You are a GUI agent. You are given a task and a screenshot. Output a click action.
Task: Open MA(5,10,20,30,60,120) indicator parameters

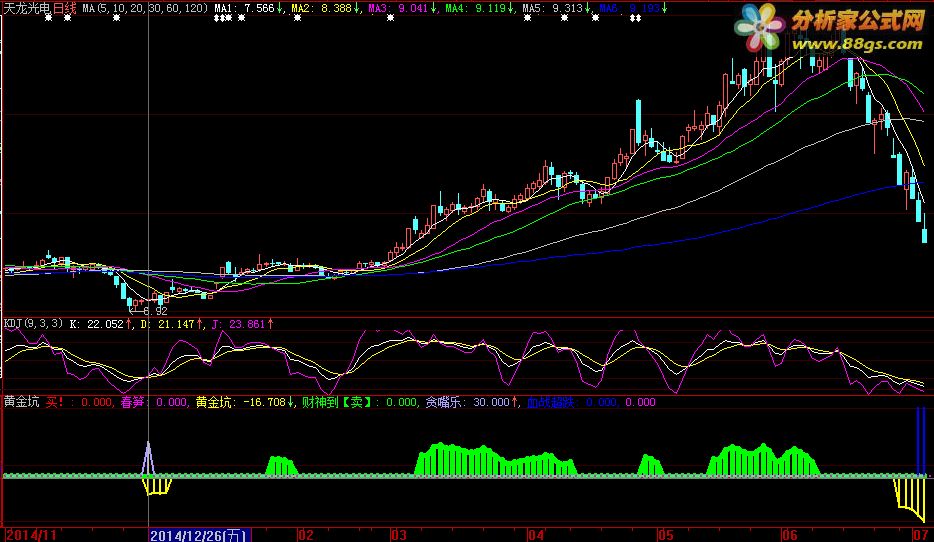[x=145, y=8]
